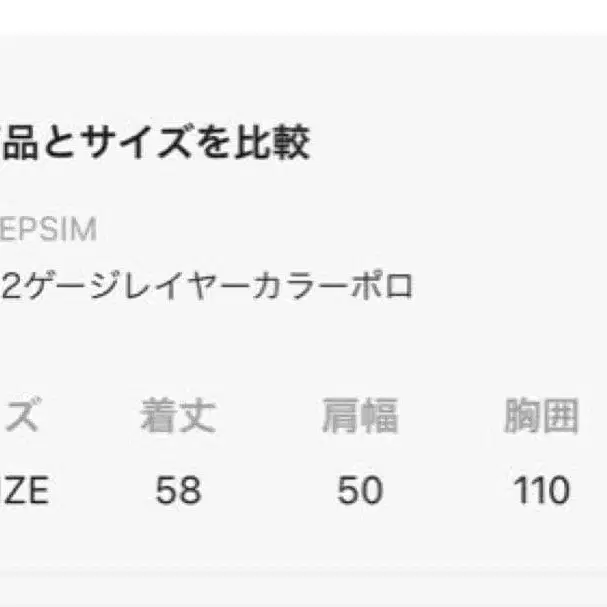Open the 2ゲージレイヤーカラーポロ product name

tap(206, 288)
